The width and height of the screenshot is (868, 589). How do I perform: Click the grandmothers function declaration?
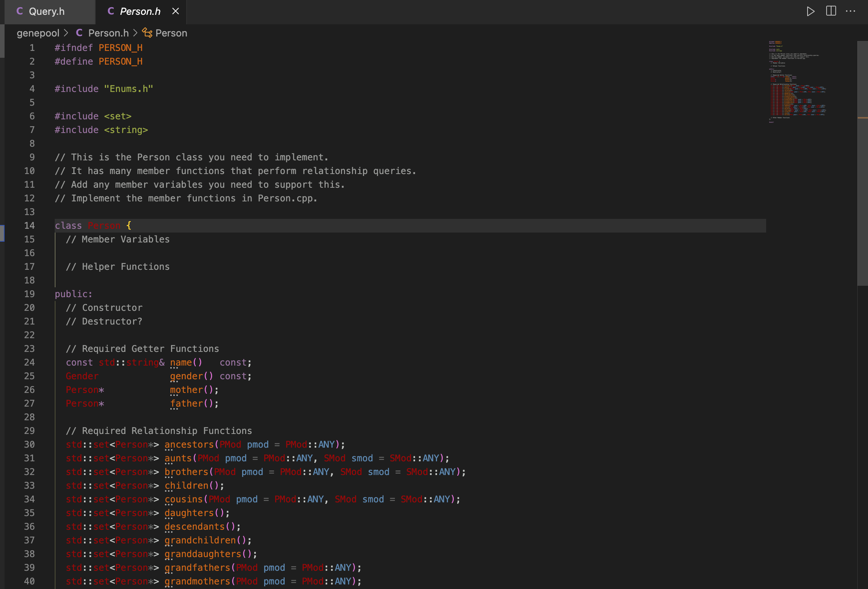197,581
